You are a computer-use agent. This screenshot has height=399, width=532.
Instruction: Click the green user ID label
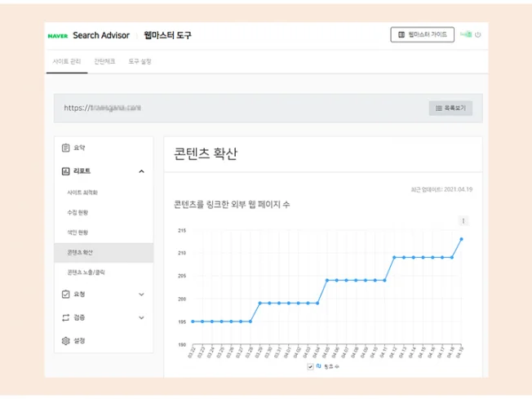pyautogui.click(x=466, y=34)
